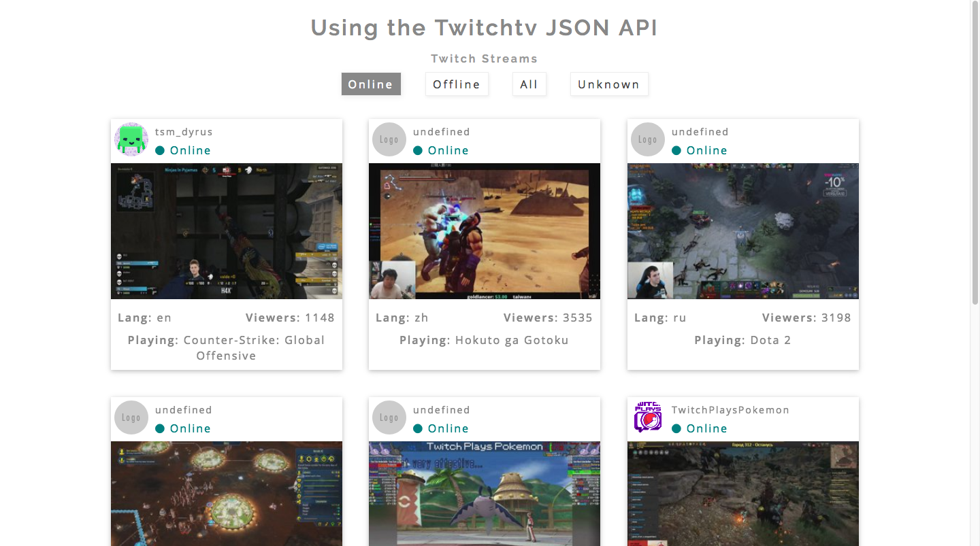The width and height of the screenshot is (980, 546).
Task: Open the Unknown streams tab
Action: click(x=609, y=84)
